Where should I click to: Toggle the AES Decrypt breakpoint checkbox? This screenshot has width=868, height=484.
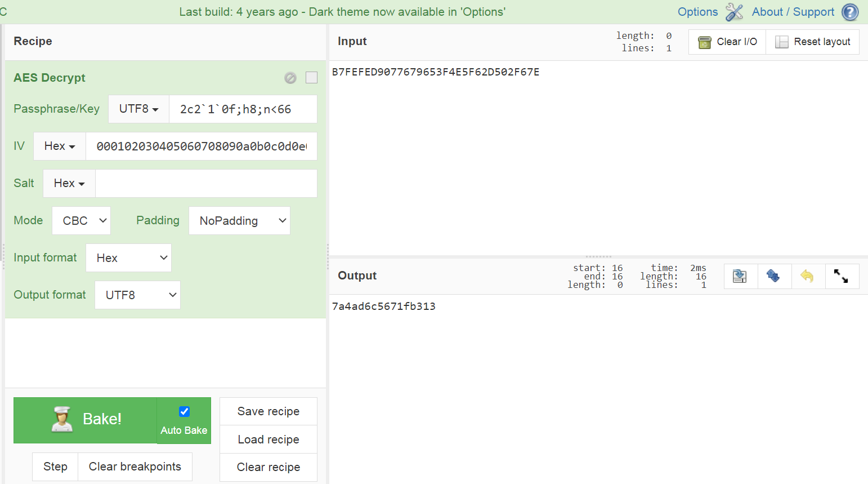click(311, 78)
